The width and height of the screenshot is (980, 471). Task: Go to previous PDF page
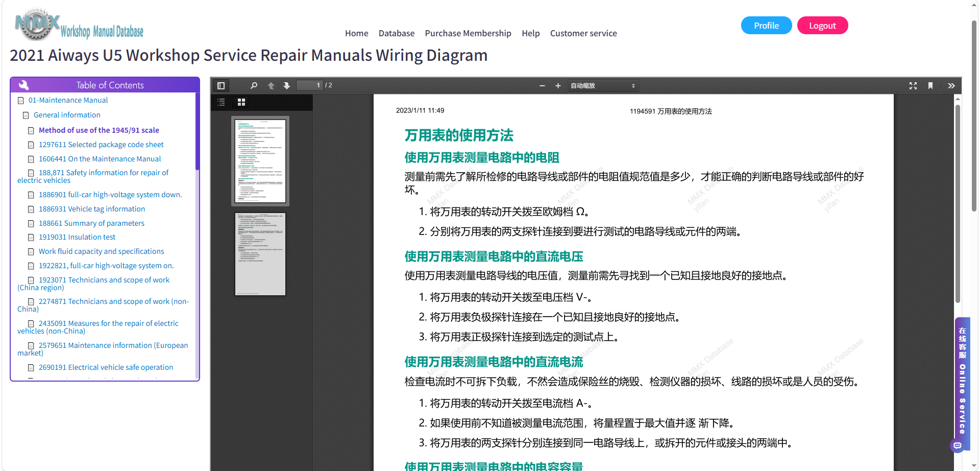[271, 86]
